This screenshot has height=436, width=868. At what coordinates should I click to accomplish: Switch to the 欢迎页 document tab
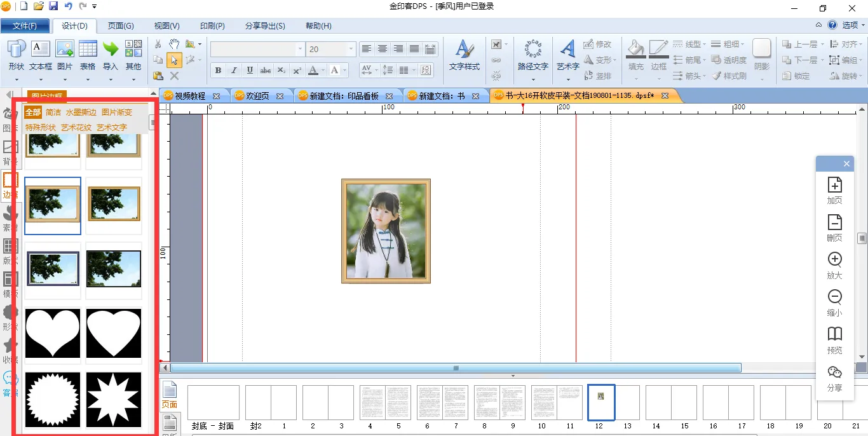click(x=257, y=96)
